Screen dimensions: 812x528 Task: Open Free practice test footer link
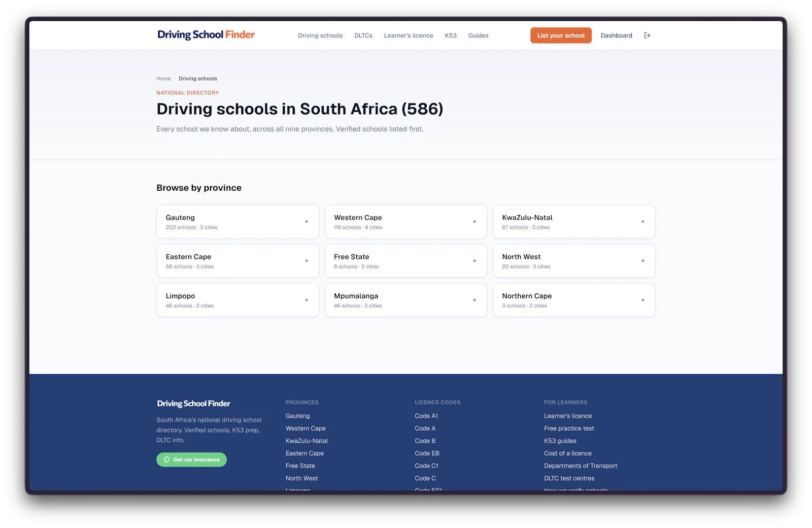569,429
